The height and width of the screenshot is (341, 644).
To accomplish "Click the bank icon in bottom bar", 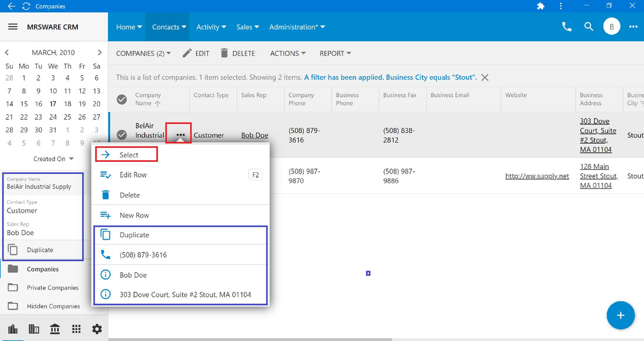I will coord(54,329).
